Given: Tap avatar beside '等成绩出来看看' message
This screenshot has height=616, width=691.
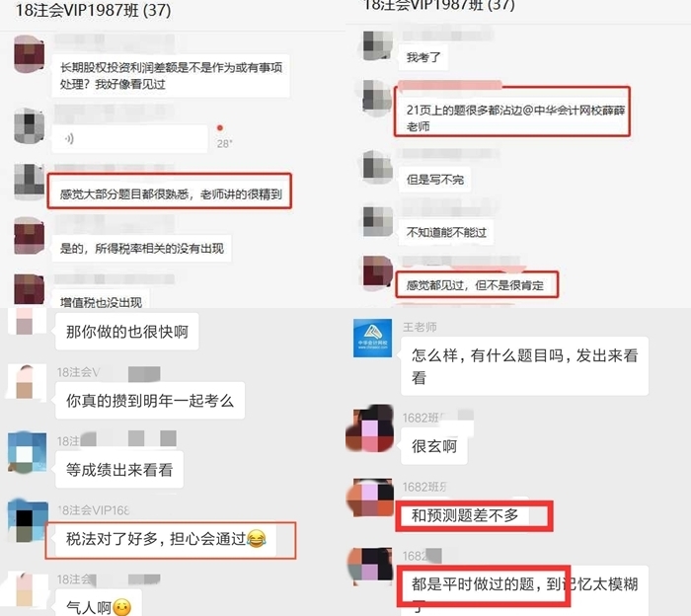Looking at the screenshot, I should (x=27, y=452).
